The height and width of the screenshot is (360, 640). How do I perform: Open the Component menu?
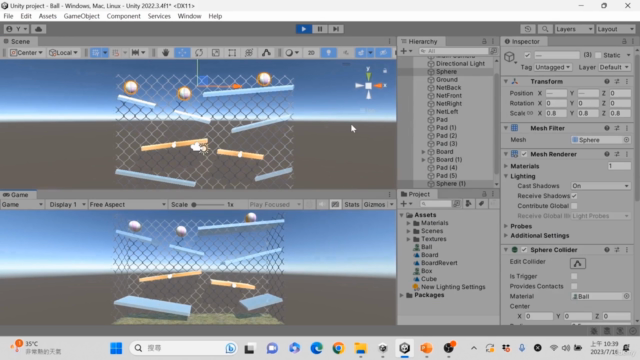coord(123,16)
